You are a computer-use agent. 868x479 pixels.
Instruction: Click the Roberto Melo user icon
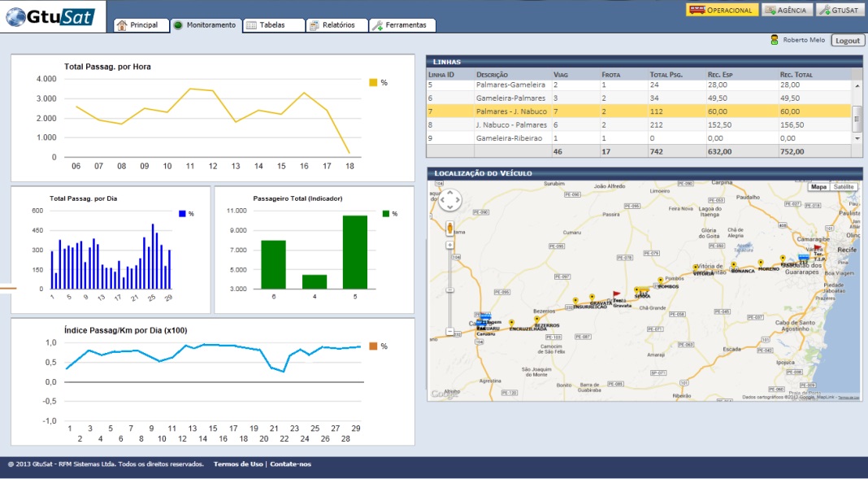click(775, 40)
